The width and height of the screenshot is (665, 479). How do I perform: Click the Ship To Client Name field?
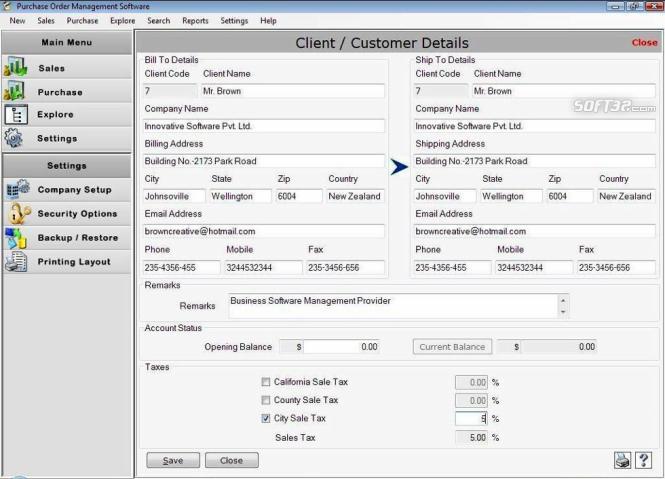(564, 91)
